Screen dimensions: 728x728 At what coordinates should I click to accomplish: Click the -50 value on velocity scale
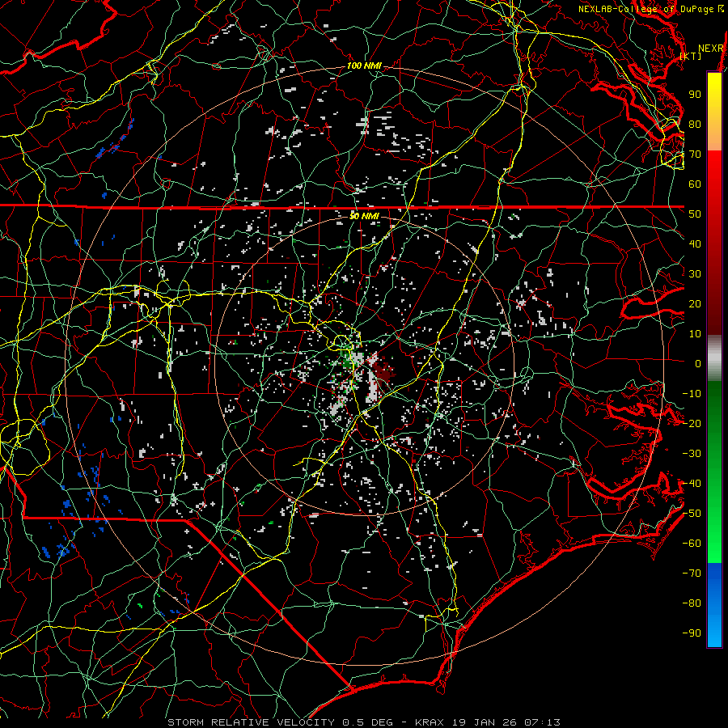(x=692, y=514)
